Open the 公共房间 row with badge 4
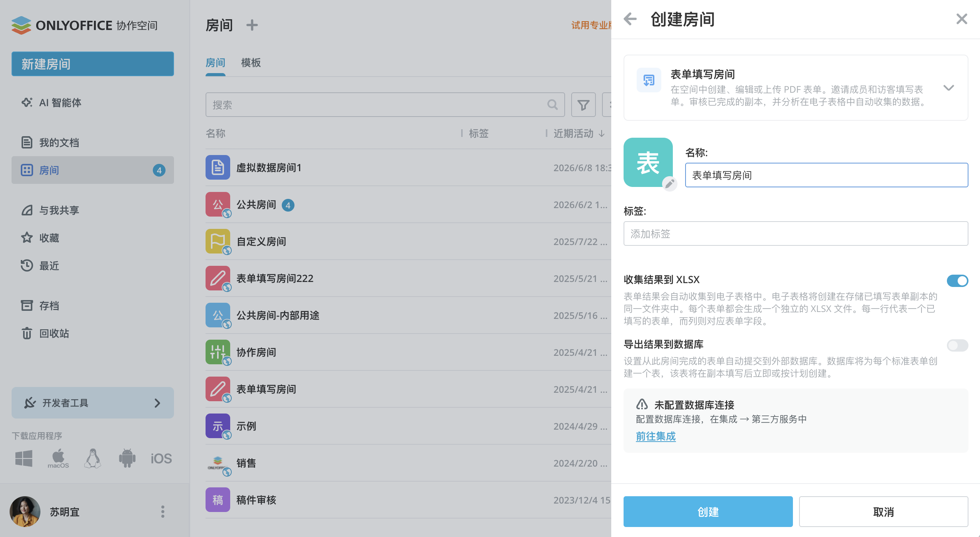 408,204
